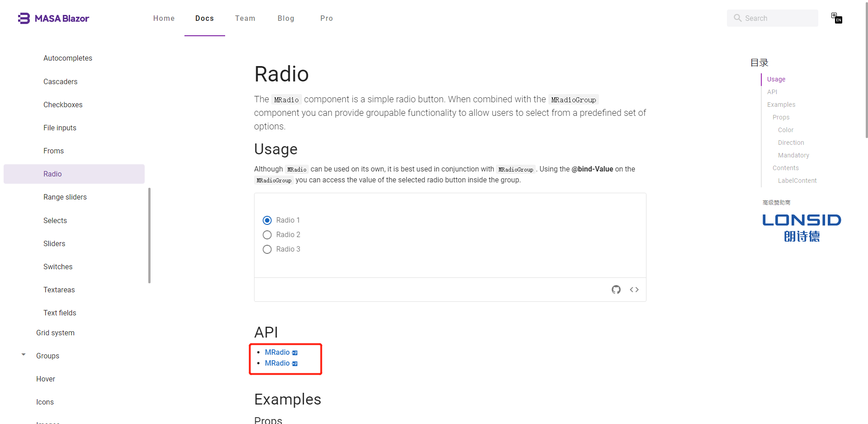Viewport: 868px width, 424px height.
Task: Jump to Mandatory in the table of contents
Action: [793, 155]
